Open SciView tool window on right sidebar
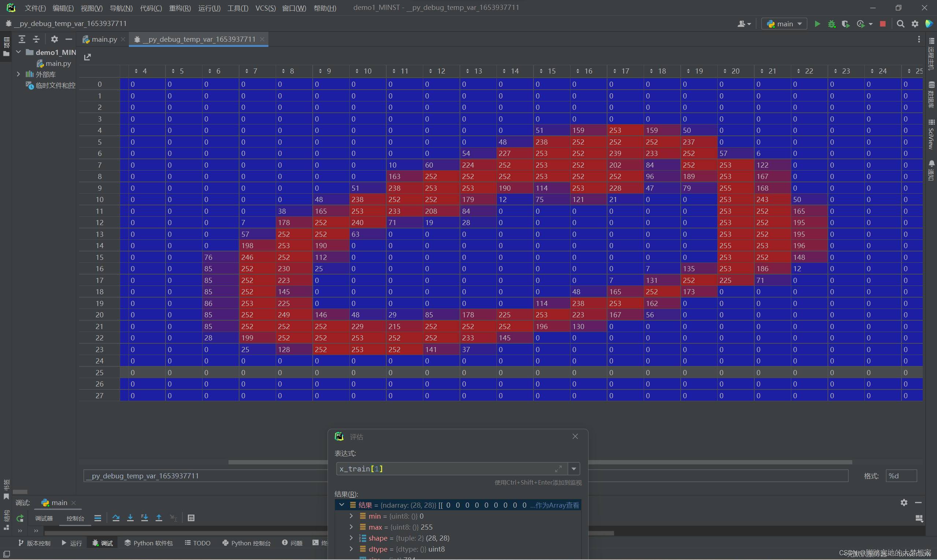Screen dimensions: 937x560 click(932, 134)
